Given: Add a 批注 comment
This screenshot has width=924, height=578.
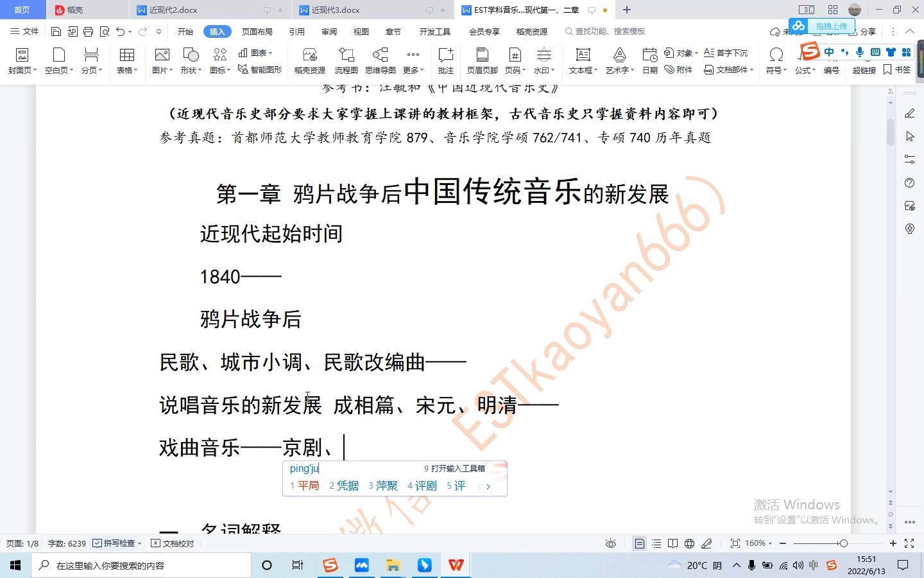Looking at the screenshot, I should (446, 61).
